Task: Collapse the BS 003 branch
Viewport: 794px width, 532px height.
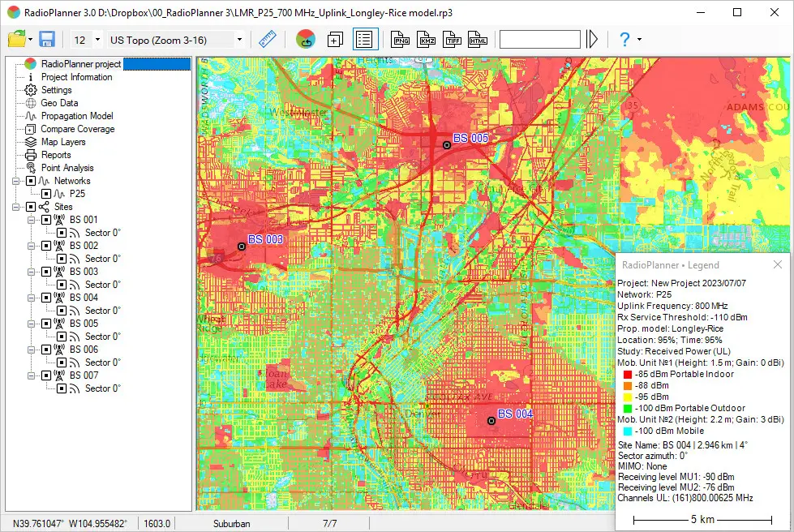Action: pyautogui.click(x=32, y=272)
